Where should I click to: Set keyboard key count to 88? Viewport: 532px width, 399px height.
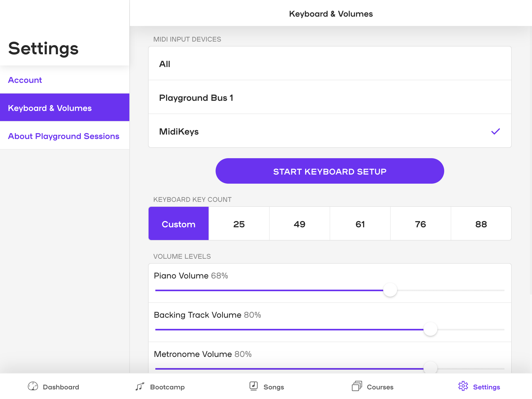pos(481,224)
